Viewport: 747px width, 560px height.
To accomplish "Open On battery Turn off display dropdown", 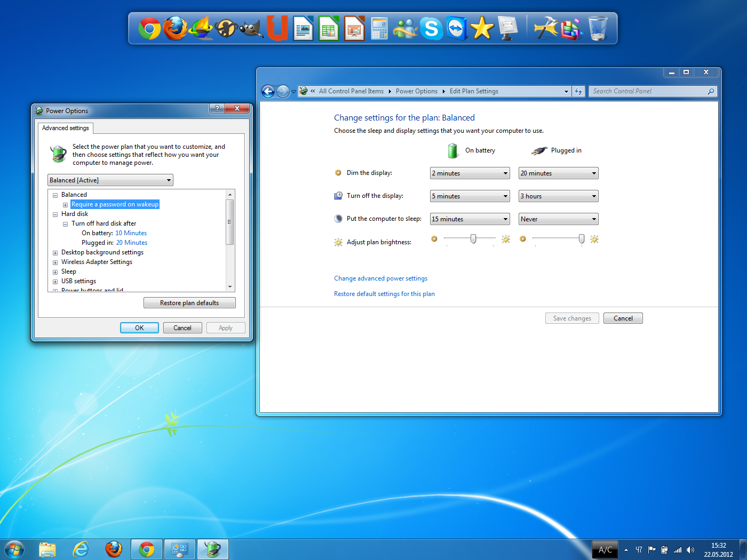I will [470, 196].
